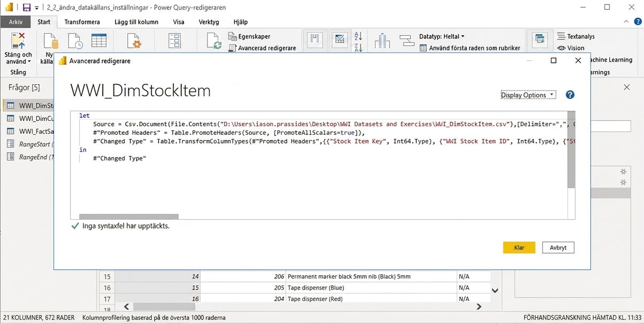Image resolution: width=644 pixels, height=324 pixels.
Task: Click the Kolumnprofilering status bar text
Action: point(154,318)
